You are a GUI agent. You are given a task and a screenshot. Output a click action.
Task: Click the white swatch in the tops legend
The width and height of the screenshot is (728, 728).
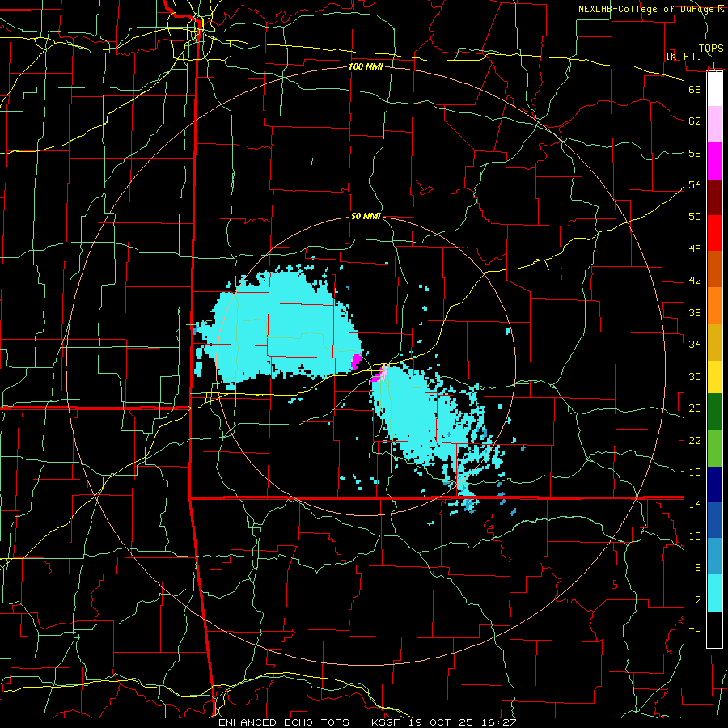714,89
